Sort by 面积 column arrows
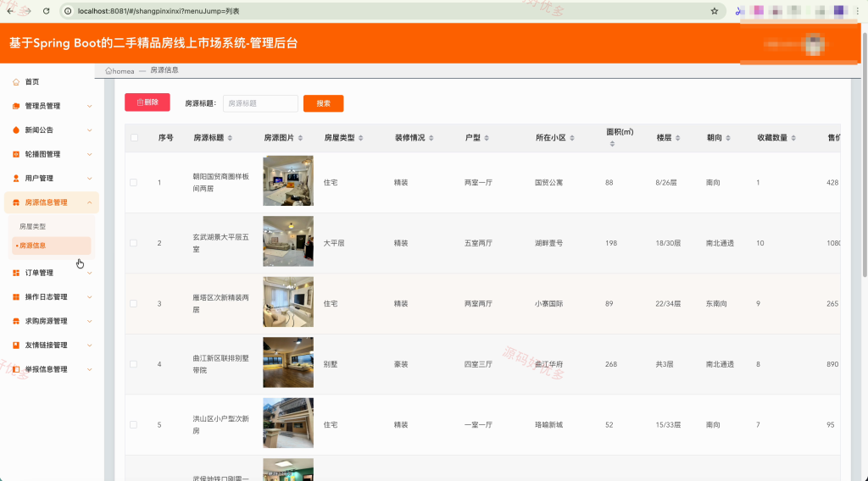This screenshot has width=868, height=481. (612, 144)
